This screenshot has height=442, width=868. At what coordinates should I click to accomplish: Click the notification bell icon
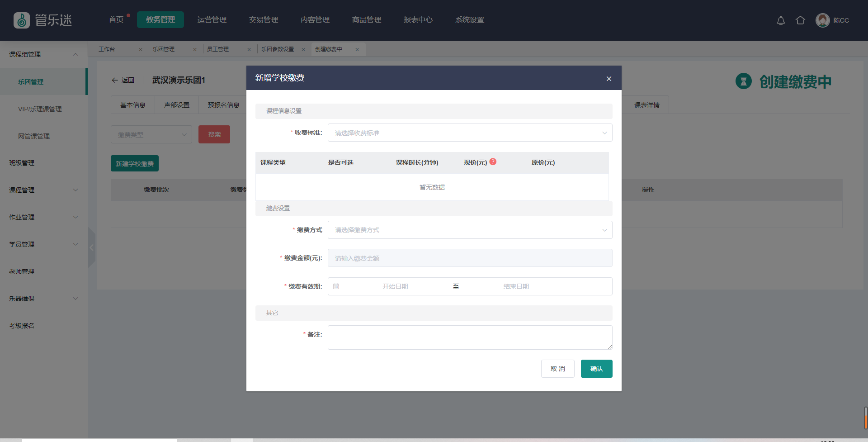(781, 20)
